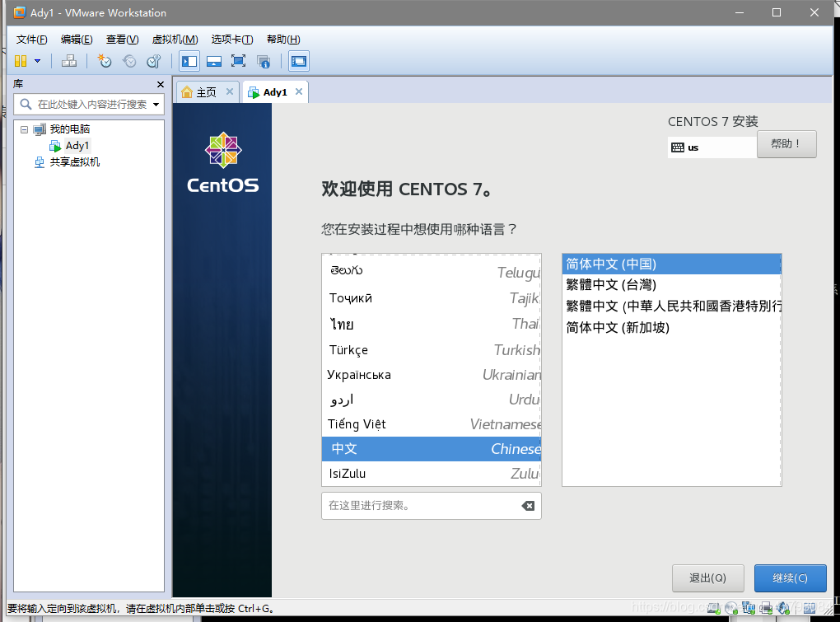Click the sound card status icon
Viewport: 840px width, 622px height.
(783, 608)
